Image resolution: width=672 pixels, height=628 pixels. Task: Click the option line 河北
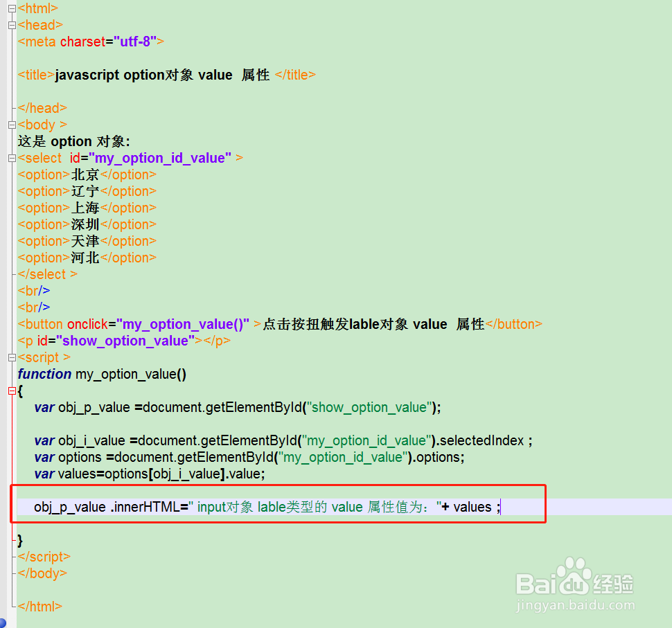pyautogui.click(x=87, y=258)
